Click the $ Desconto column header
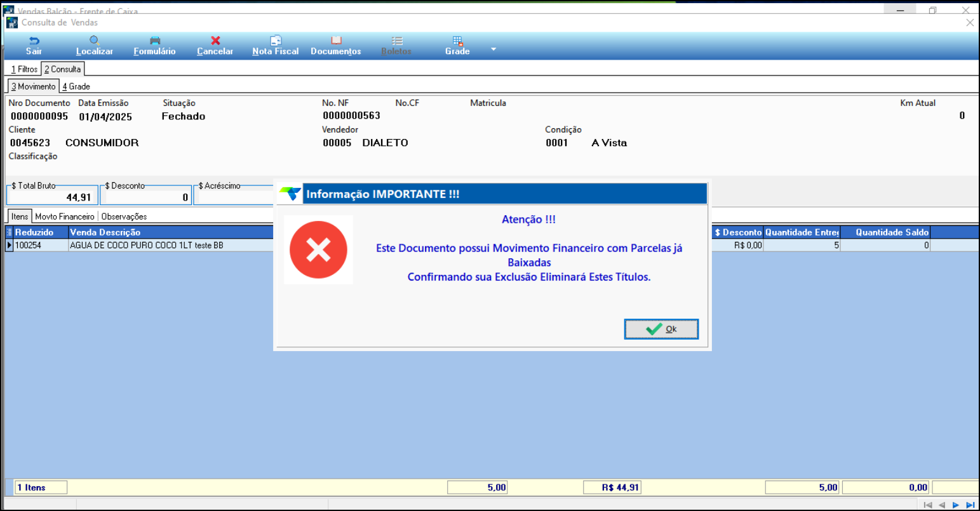 (x=737, y=232)
